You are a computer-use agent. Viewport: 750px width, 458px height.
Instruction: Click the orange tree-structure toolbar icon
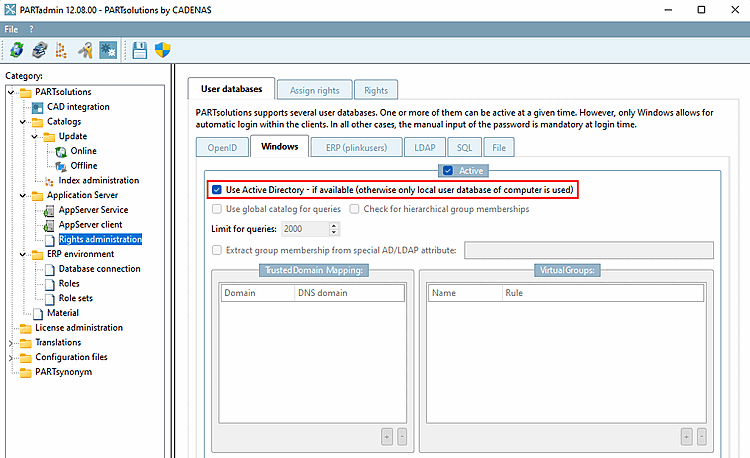tap(61, 50)
